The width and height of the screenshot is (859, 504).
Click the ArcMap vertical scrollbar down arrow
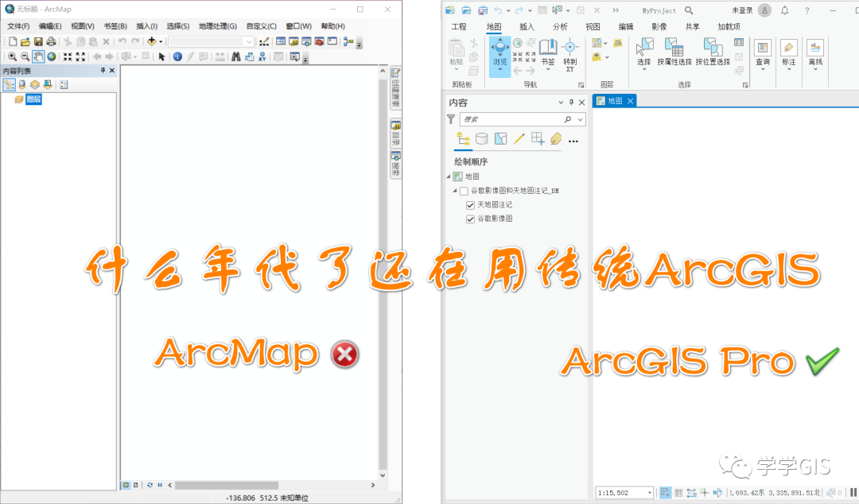[x=383, y=475]
